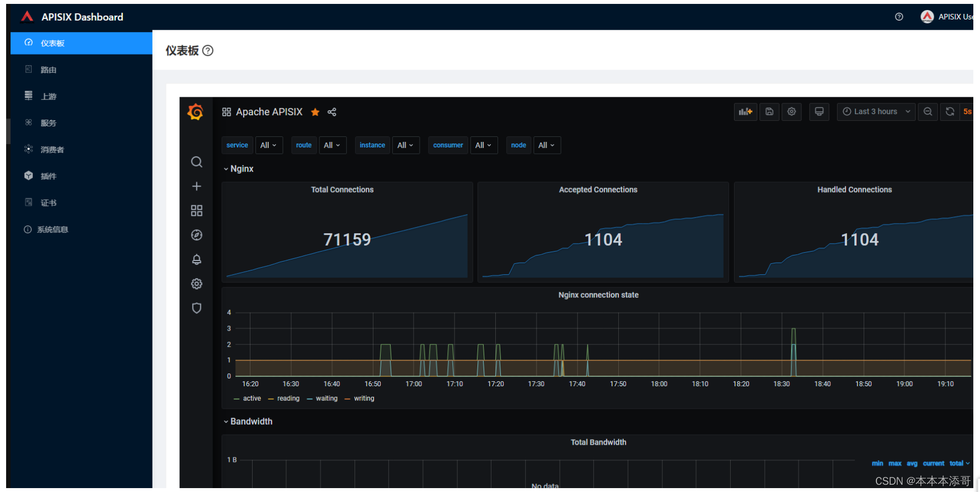Click the add panel icon
Image resolution: width=980 pixels, height=492 pixels.
coord(746,112)
